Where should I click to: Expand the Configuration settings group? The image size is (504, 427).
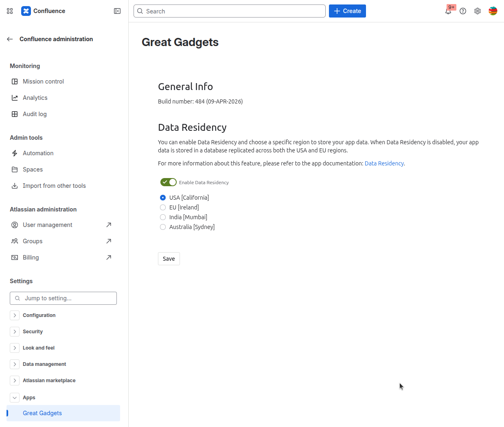click(15, 315)
